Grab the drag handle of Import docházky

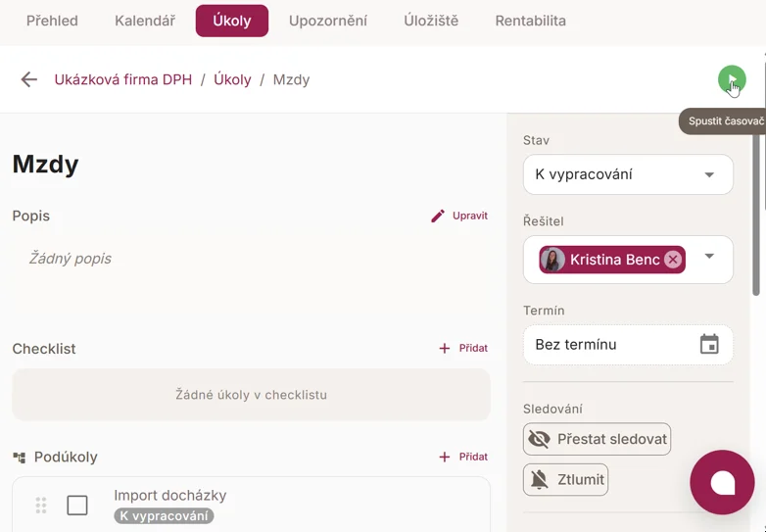coord(41,506)
